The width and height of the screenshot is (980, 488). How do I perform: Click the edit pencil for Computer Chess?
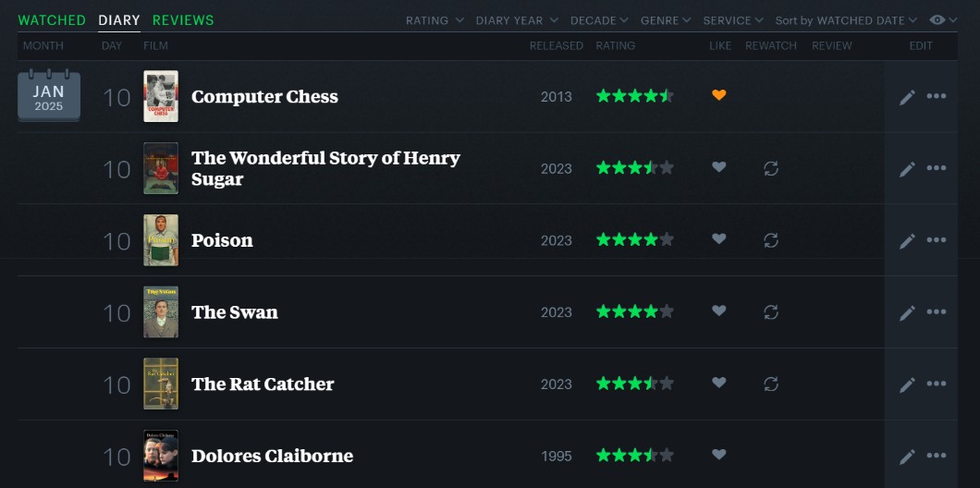point(907,96)
